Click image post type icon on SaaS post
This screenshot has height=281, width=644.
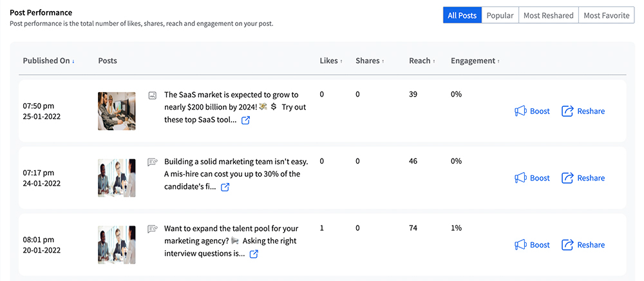point(153,95)
